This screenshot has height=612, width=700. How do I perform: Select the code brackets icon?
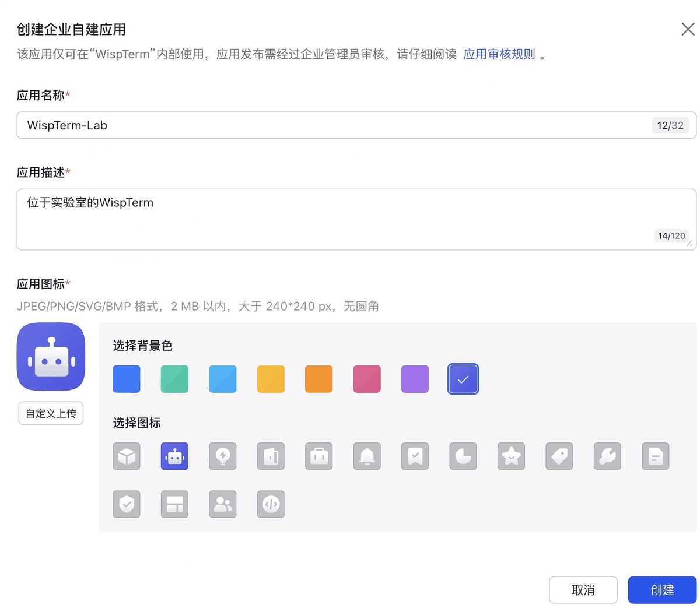click(x=271, y=504)
